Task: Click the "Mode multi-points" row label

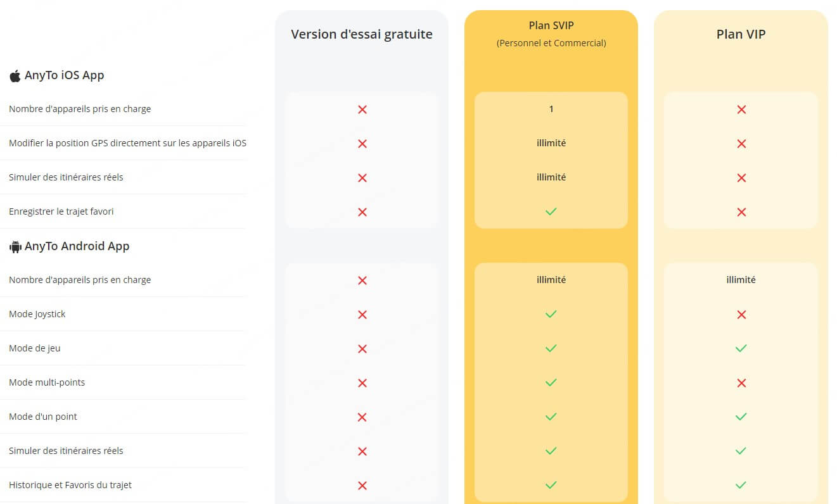Action: 47,382
